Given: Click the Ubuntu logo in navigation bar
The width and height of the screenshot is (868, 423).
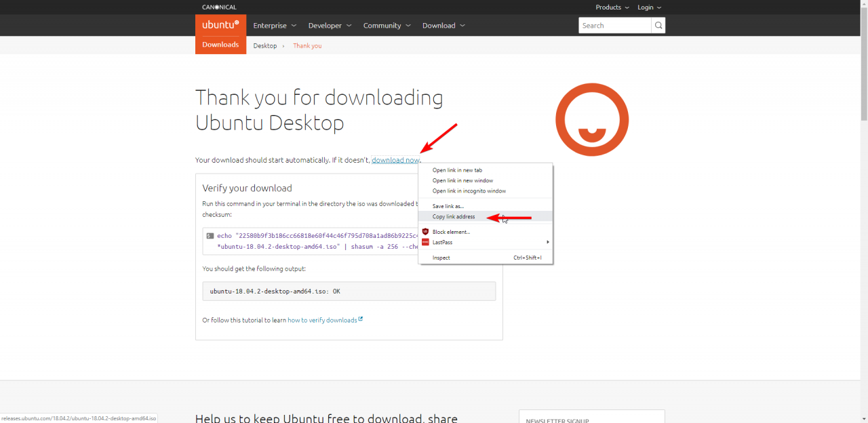Looking at the screenshot, I should point(220,25).
